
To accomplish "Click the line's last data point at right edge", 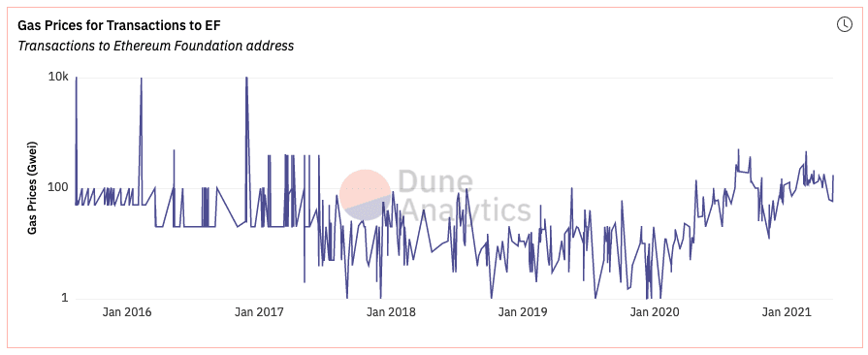I will coord(833,176).
